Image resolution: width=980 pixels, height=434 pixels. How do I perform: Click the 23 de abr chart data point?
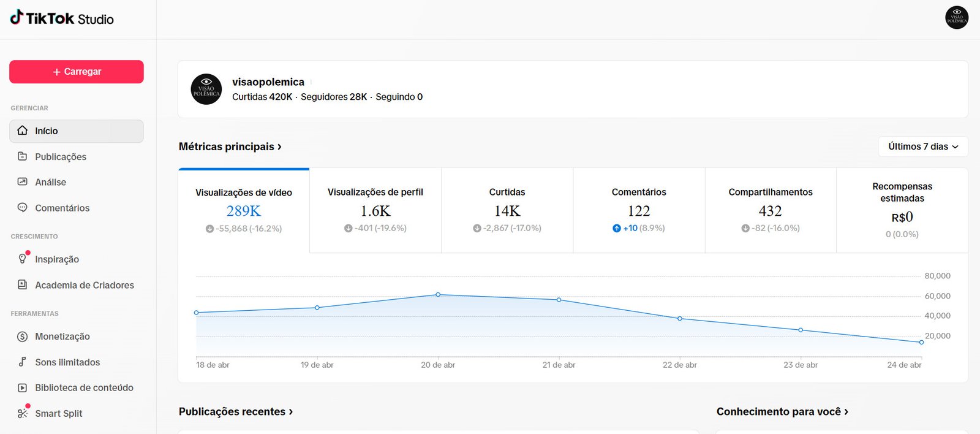coord(801,330)
